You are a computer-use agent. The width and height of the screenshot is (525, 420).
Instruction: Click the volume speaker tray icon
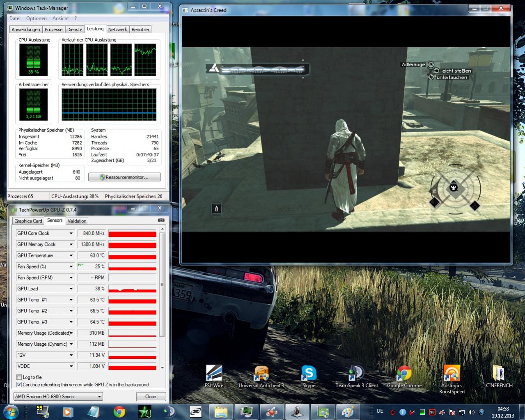point(471,412)
